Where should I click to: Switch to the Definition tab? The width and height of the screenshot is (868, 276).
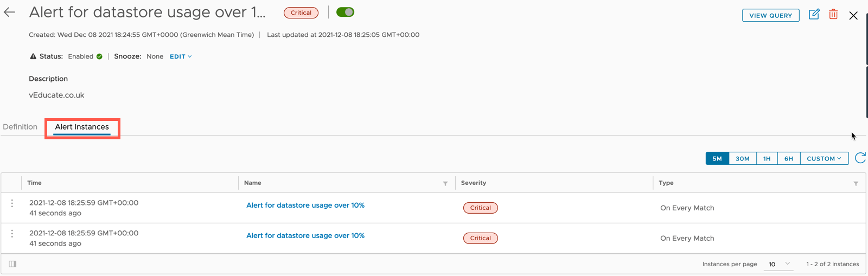20,127
